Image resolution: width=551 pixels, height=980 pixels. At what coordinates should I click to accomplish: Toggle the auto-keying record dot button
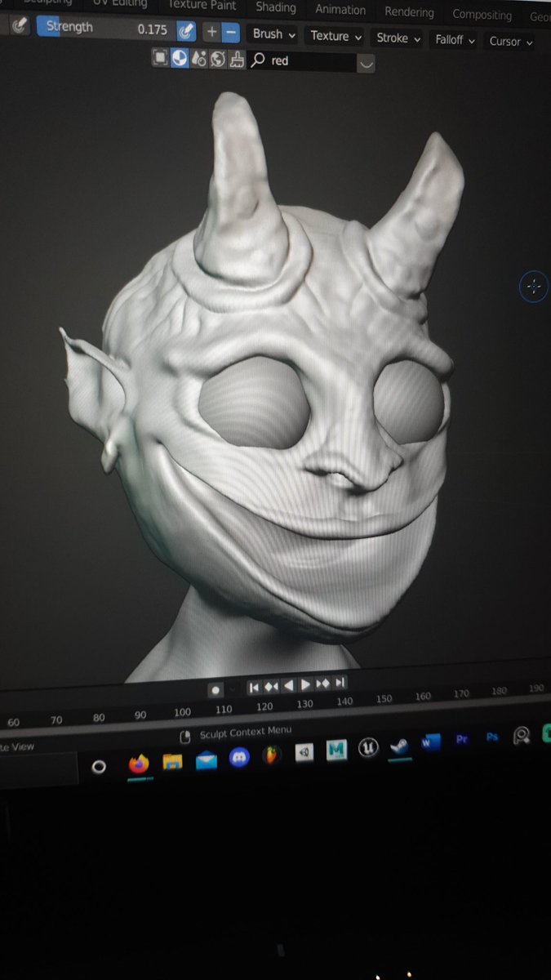pos(216,690)
